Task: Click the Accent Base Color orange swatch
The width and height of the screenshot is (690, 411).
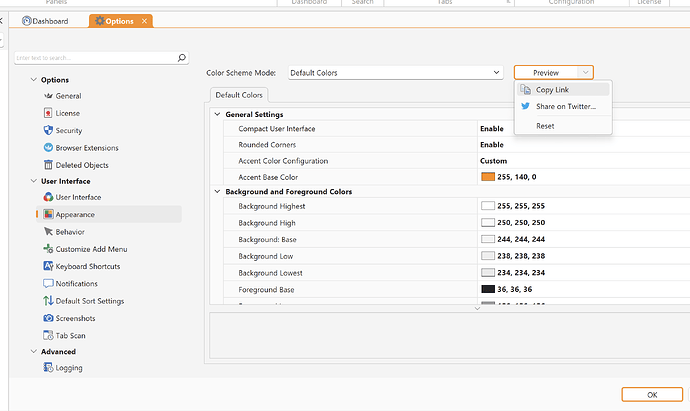Action: (x=488, y=177)
